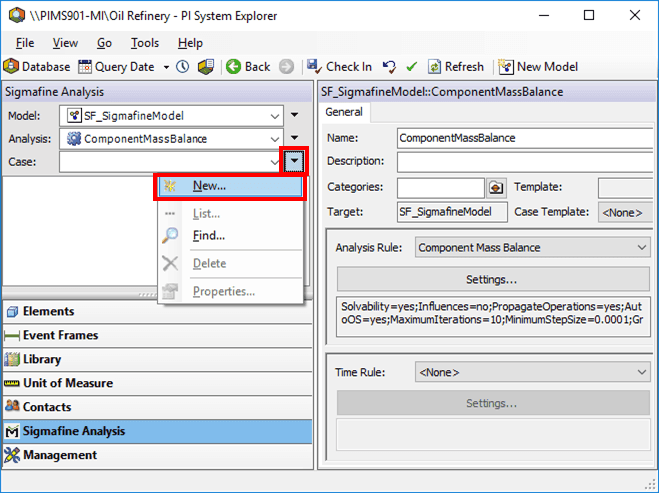Viewport: 659px width, 493px height.
Task: Open the Analysis combo box ComponentMassBalance
Action: tap(171, 139)
